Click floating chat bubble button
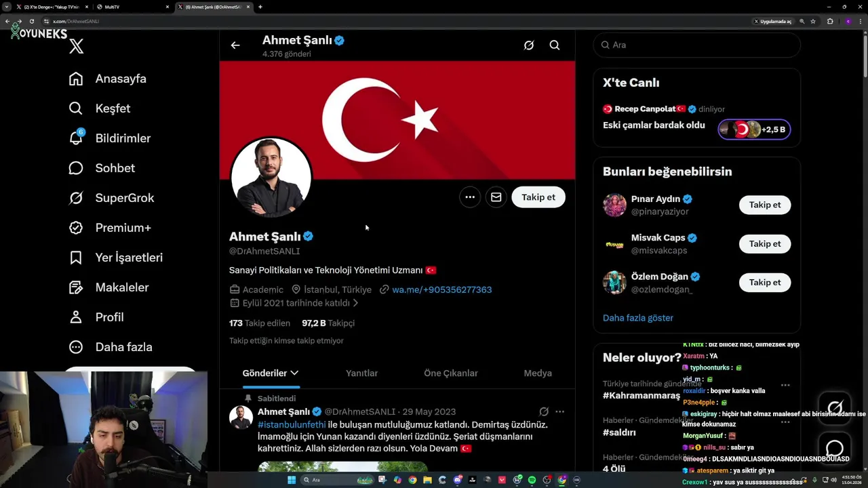The image size is (868, 488). 835,448
